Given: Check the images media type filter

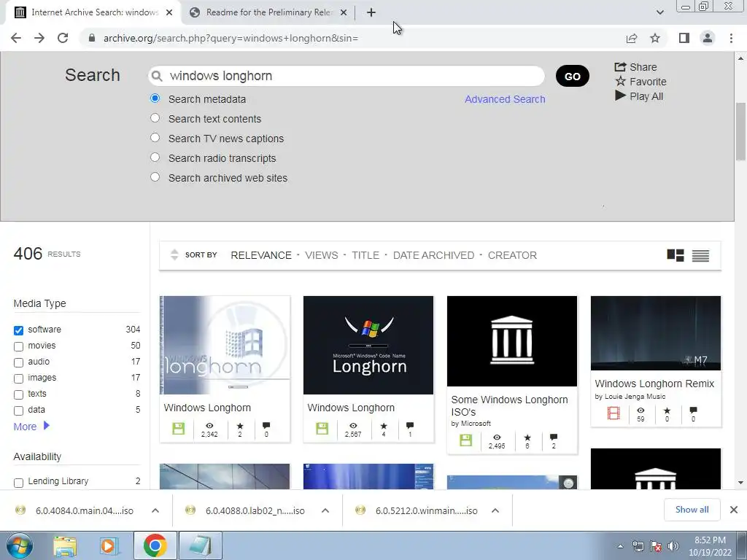Looking at the screenshot, I should pos(18,379).
